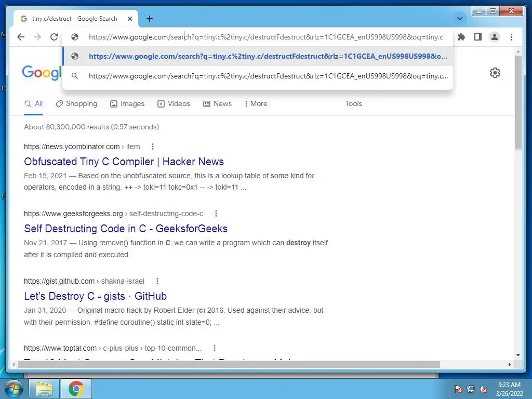Open the Windows Start menu
Image resolution: width=532 pixels, height=399 pixels.
(x=13, y=389)
